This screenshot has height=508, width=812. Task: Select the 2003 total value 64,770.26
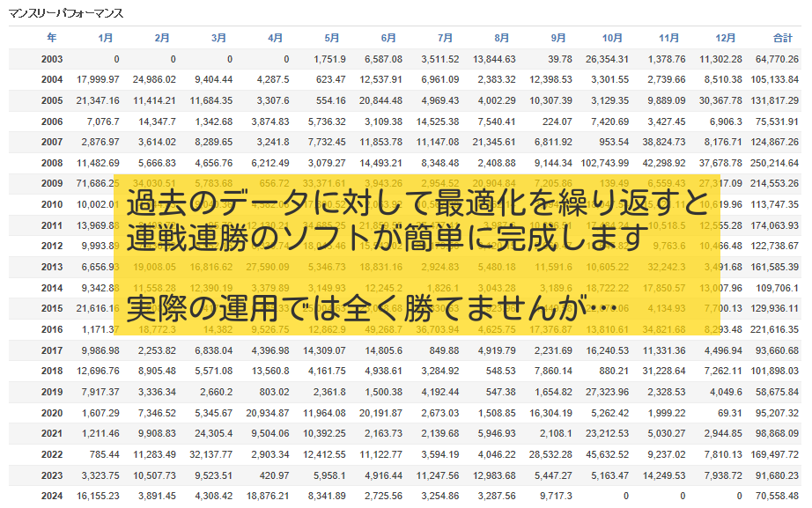coord(776,59)
